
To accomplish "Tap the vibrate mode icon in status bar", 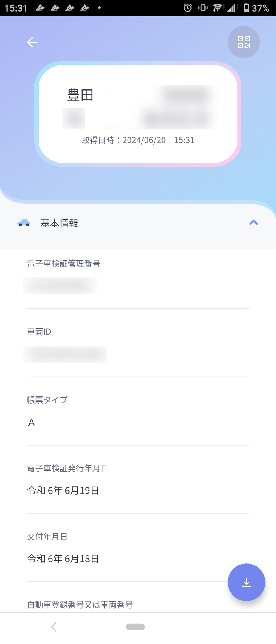I will coord(203,8).
